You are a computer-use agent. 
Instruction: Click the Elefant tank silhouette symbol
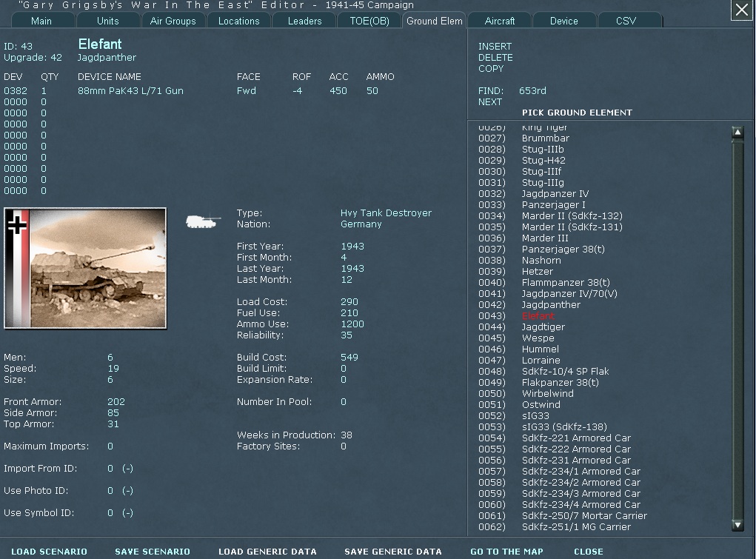(203, 221)
